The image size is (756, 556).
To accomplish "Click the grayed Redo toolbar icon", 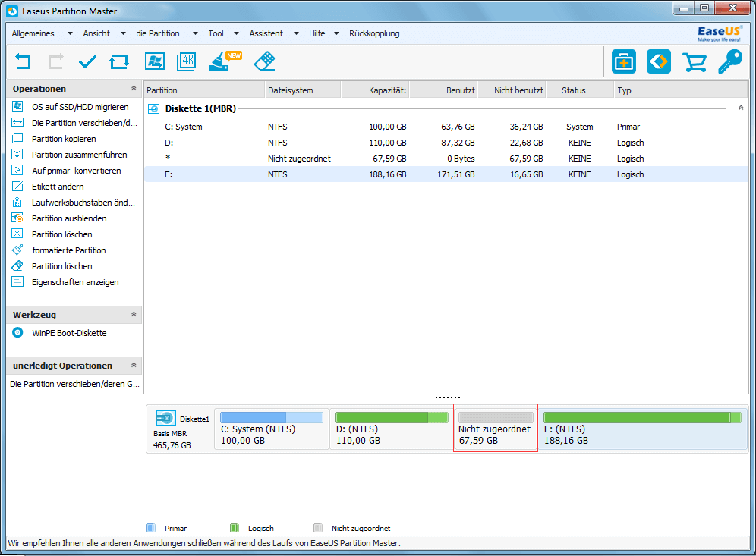I will (x=55, y=61).
